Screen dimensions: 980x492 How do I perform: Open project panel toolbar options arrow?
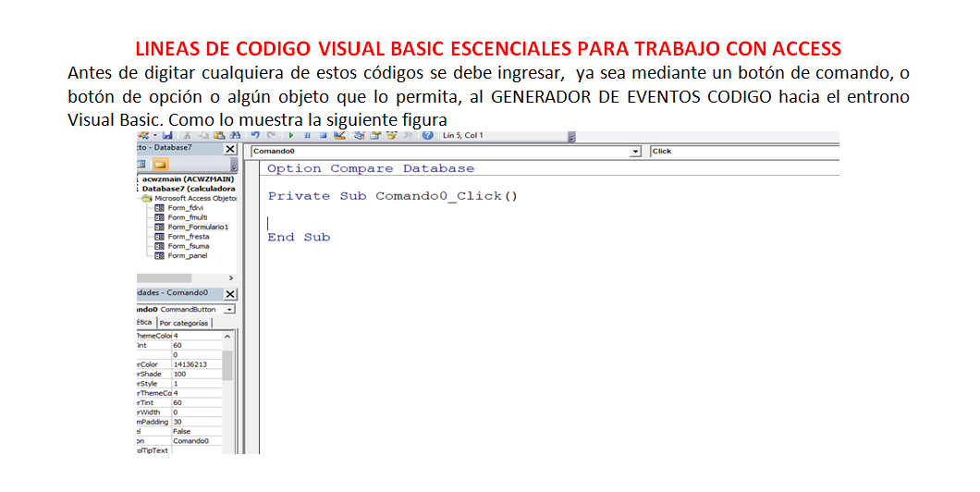(x=234, y=166)
